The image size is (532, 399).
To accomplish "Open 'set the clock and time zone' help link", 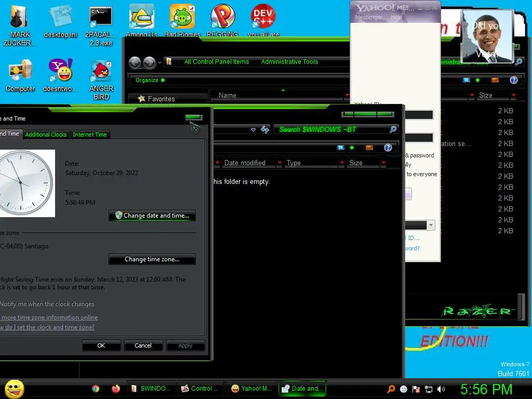I will (x=47, y=327).
